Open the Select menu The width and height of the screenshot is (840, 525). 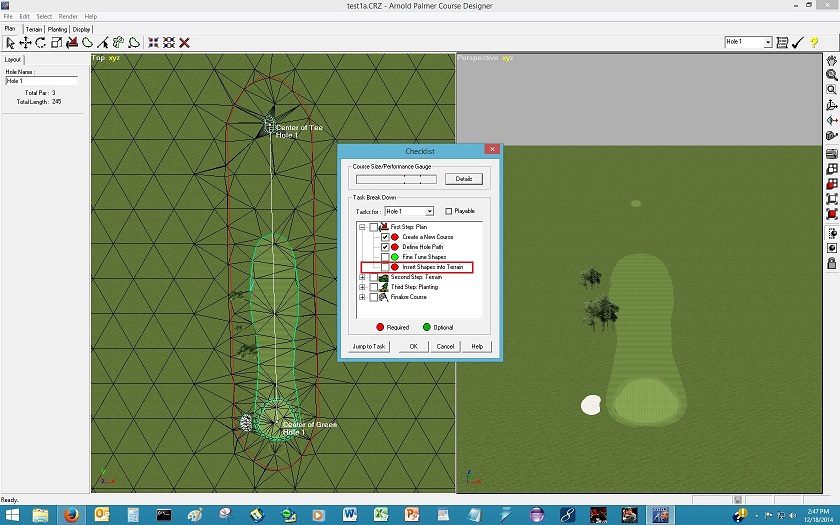point(44,17)
